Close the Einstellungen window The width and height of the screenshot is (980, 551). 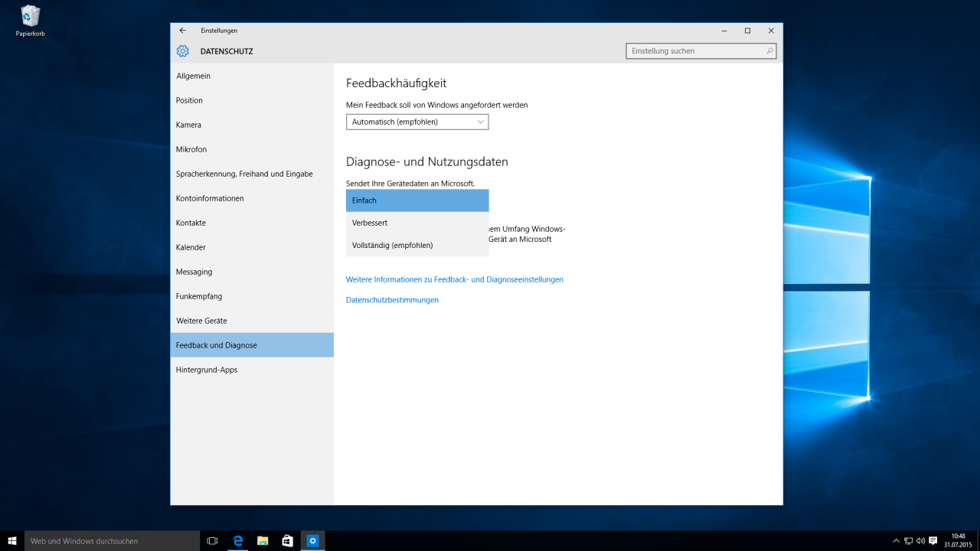[x=771, y=31]
